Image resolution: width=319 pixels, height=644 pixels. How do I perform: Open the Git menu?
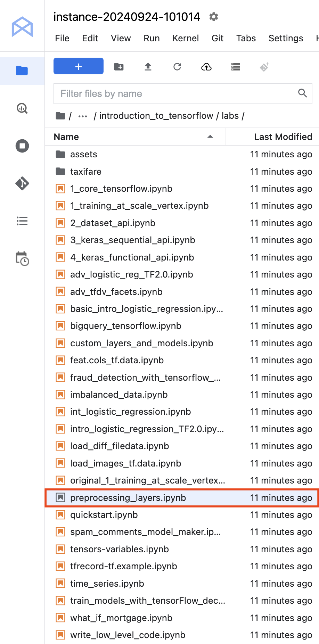click(x=218, y=38)
